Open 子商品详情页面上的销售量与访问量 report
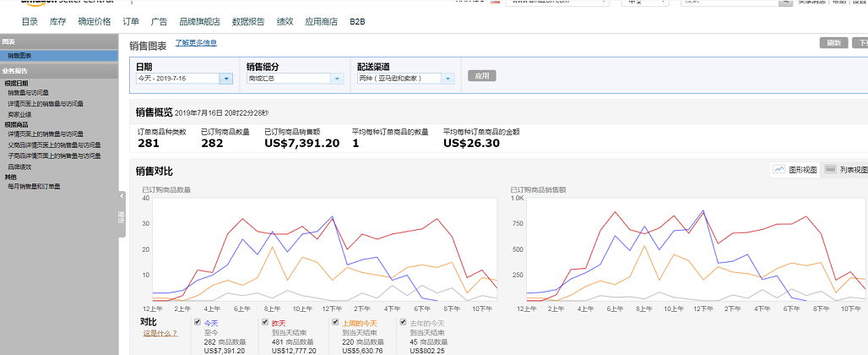This screenshot has height=355, width=868. pyautogui.click(x=54, y=156)
